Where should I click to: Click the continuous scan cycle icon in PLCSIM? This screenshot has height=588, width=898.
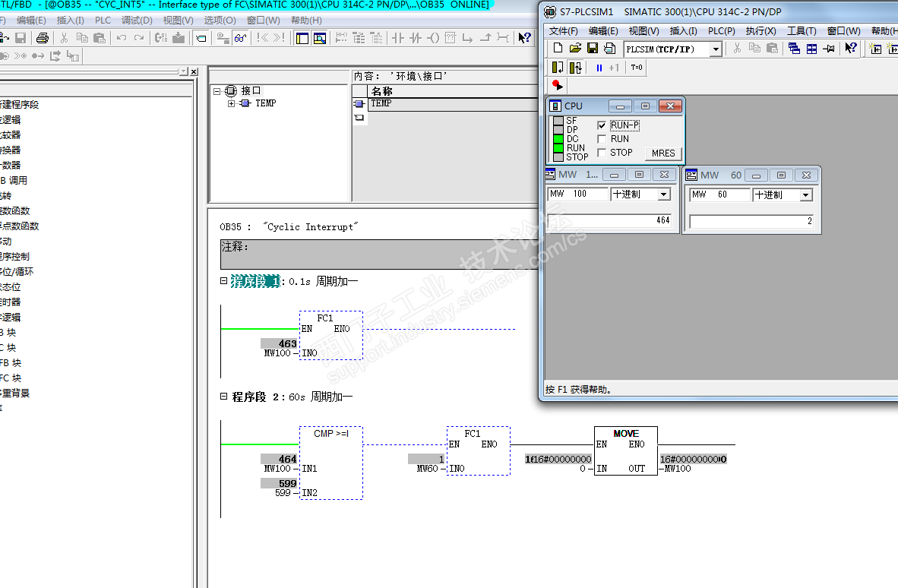coord(576,68)
